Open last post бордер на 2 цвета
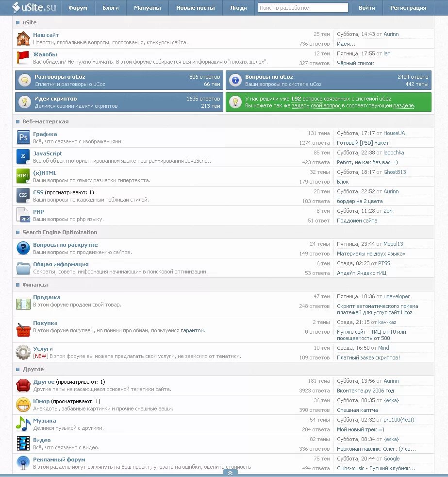 pos(360,201)
